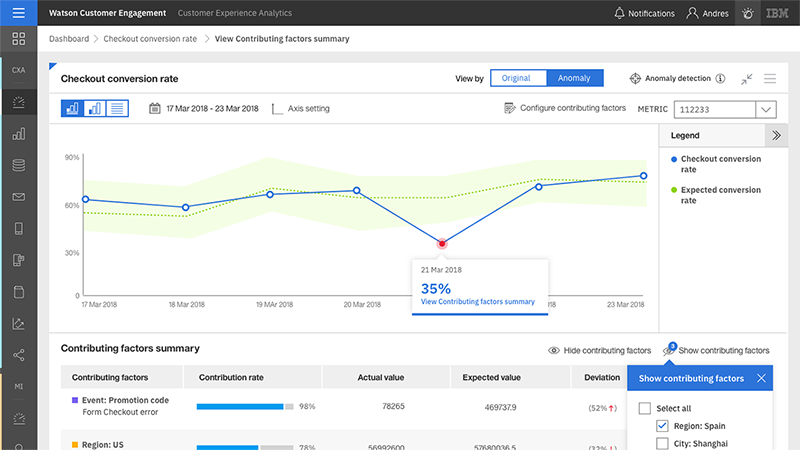Open Configure contributing factors
The width and height of the screenshot is (800, 450).
coord(565,108)
